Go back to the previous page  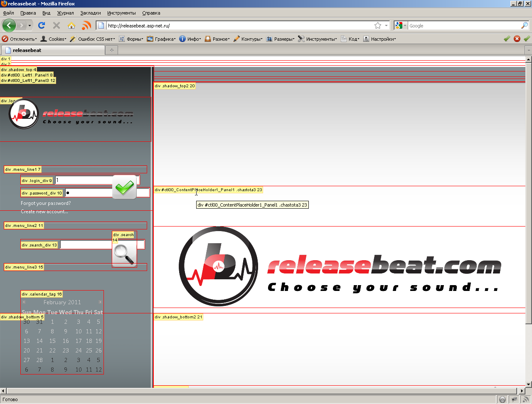pos(9,25)
